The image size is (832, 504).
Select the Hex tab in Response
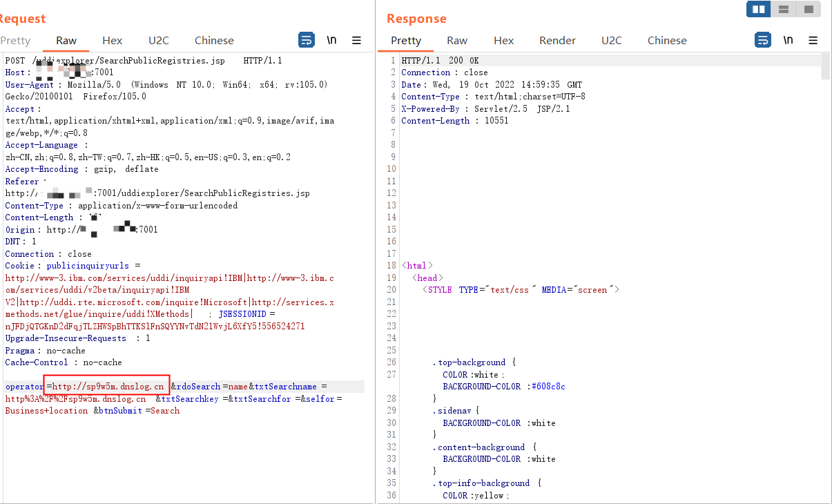503,40
